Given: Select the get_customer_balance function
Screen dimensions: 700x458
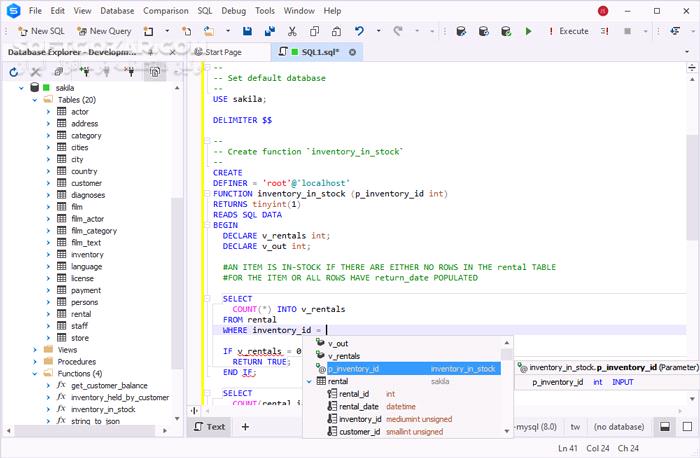Looking at the screenshot, I should tap(109, 386).
